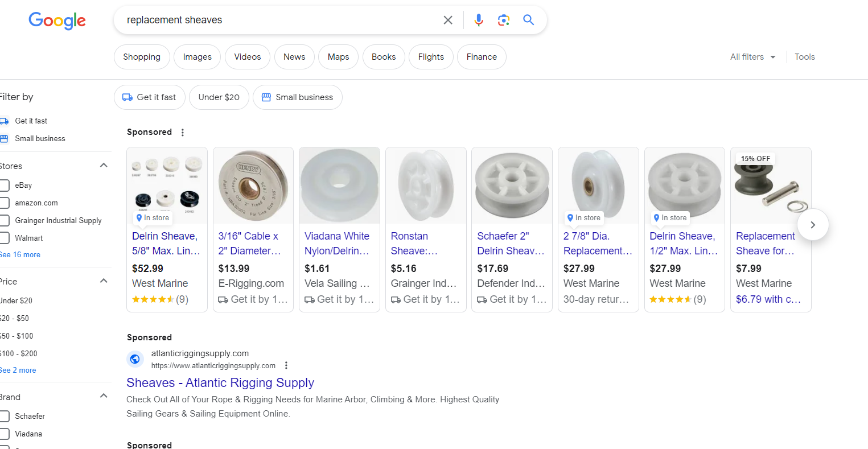Collapse the Stores filter section
This screenshot has height=449, width=868.
click(104, 166)
